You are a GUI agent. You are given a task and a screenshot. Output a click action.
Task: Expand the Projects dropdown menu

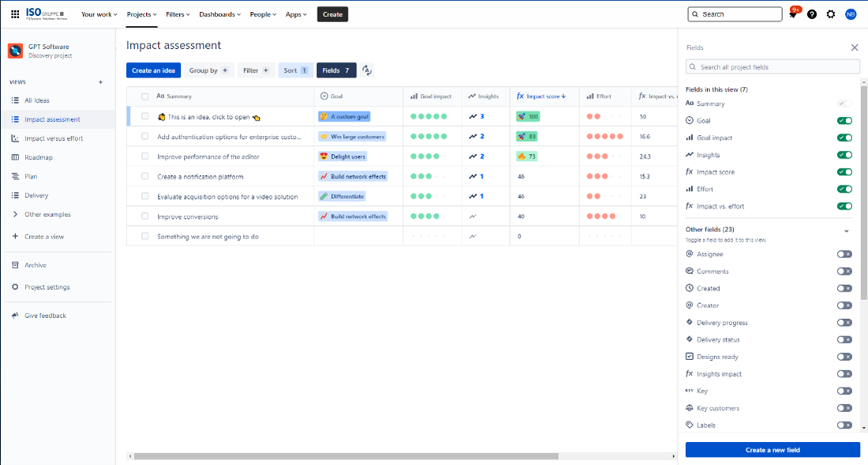(x=142, y=14)
